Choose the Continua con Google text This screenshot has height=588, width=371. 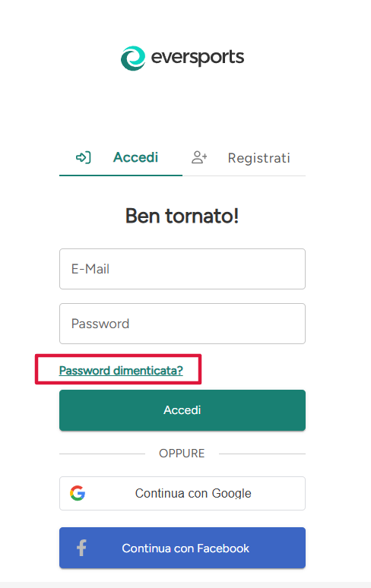click(x=193, y=494)
